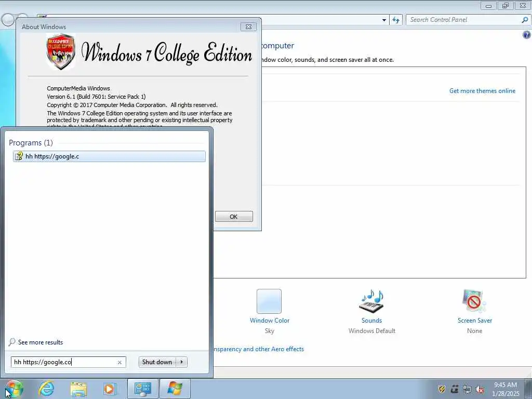The image size is (532, 399).
Task: Switch to Personalization control panel taskbar button
Action: pyautogui.click(x=142, y=389)
